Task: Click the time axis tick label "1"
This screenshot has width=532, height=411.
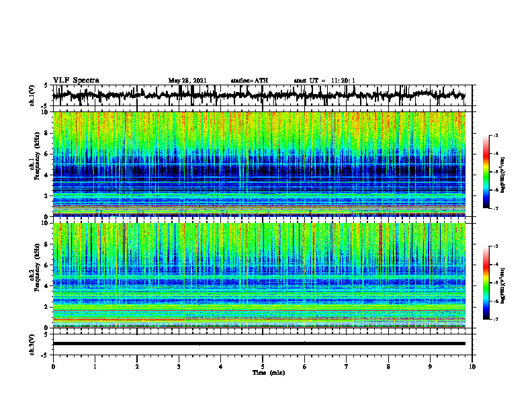Action: point(95,367)
